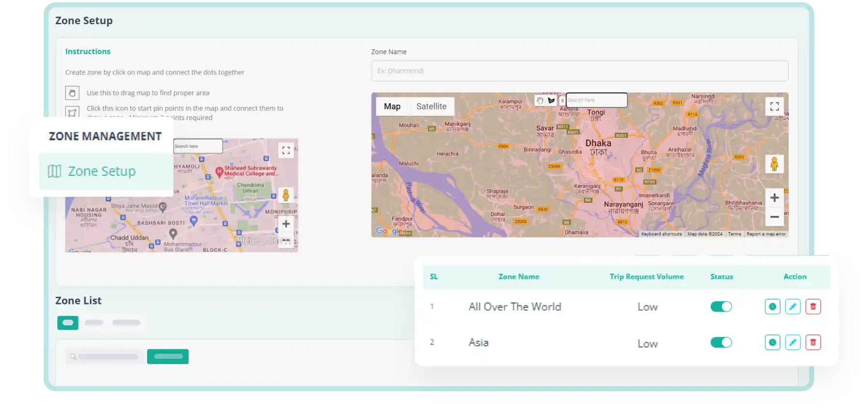Pick the Street View pegman on the Dhaka map

[774, 164]
